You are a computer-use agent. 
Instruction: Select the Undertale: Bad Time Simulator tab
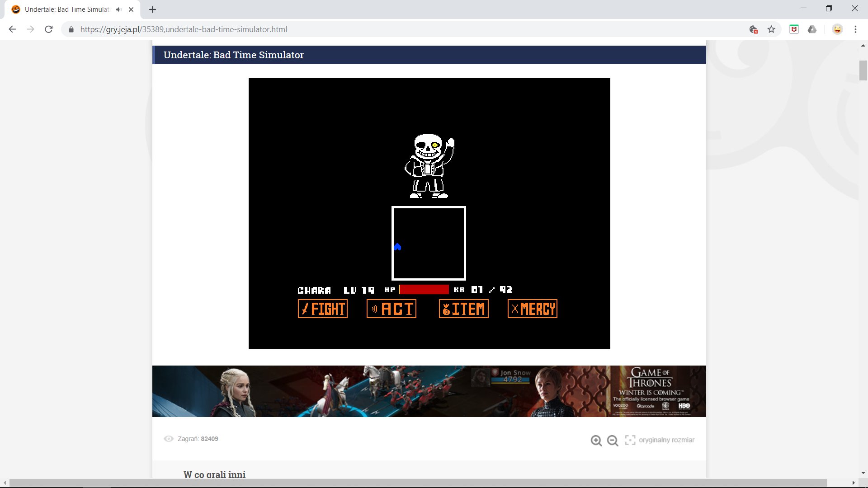coord(63,9)
